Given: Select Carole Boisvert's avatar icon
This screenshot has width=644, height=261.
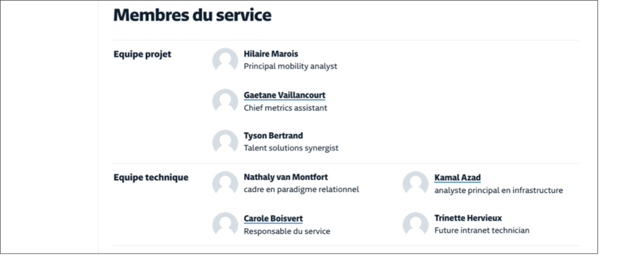Looking at the screenshot, I should tap(225, 225).
